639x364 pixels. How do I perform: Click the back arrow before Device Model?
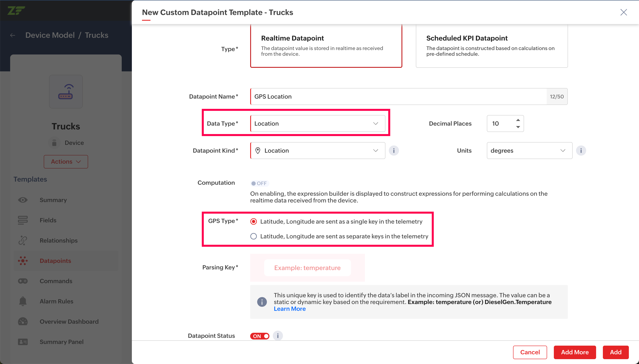pos(12,35)
